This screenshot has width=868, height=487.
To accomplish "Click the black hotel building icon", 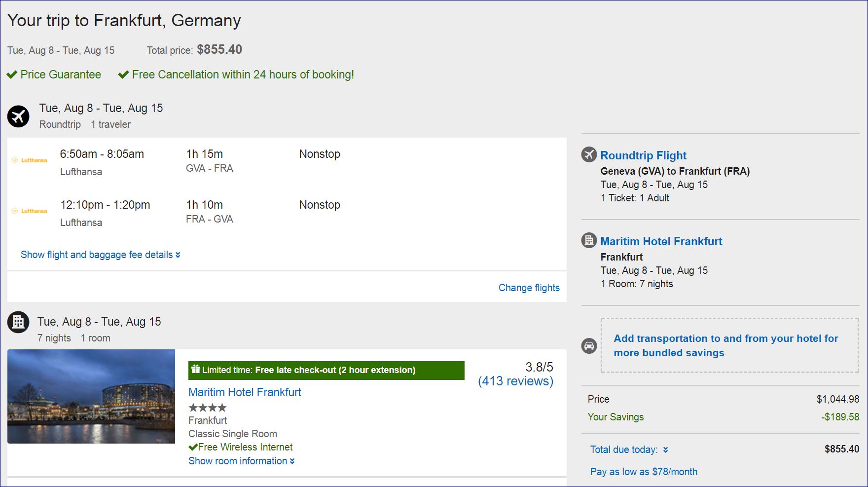I will tap(18, 322).
